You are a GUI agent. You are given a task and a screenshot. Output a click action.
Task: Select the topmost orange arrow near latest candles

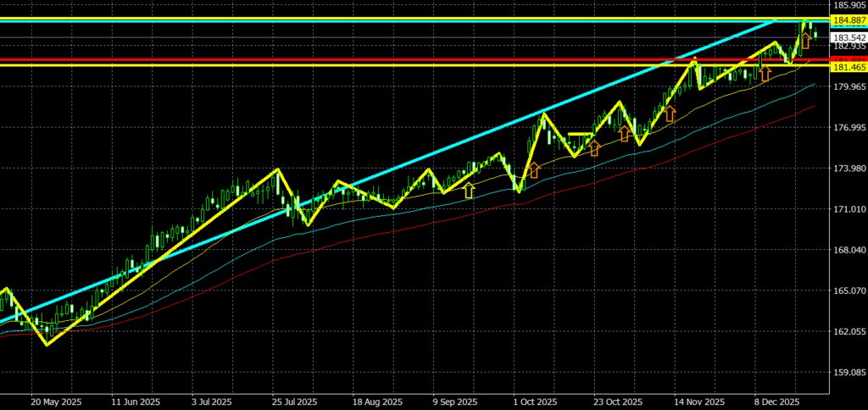point(806,38)
